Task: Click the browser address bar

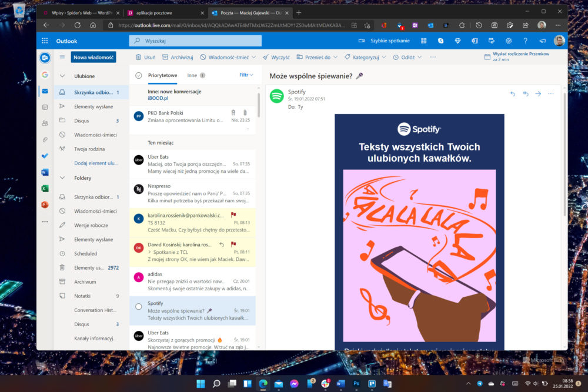Action: 230,25
